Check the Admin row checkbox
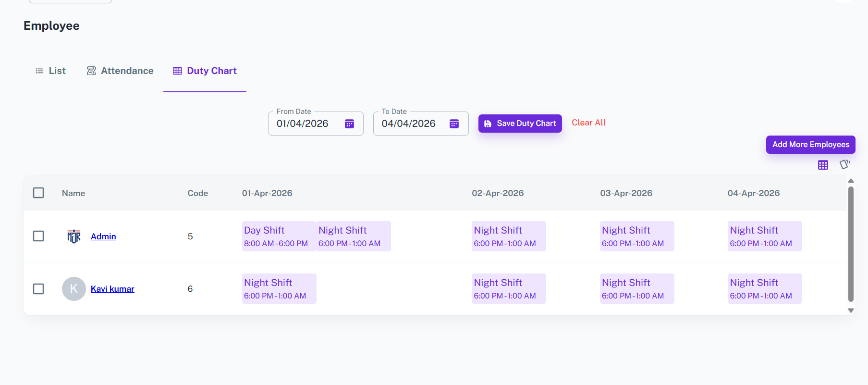The width and height of the screenshot is (868, 385). click(38, 236)
